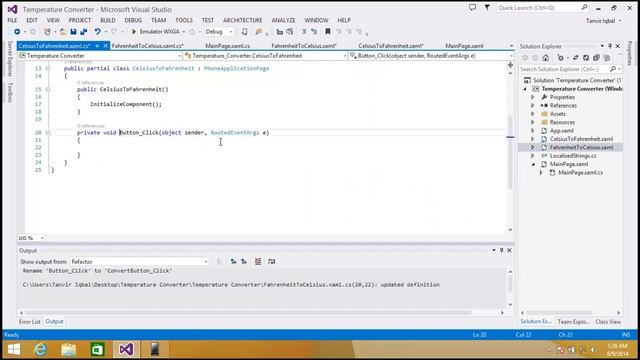Click the device window toolbar icon
This screenshot has width=640, height=360.
click(x=244, y=31)
